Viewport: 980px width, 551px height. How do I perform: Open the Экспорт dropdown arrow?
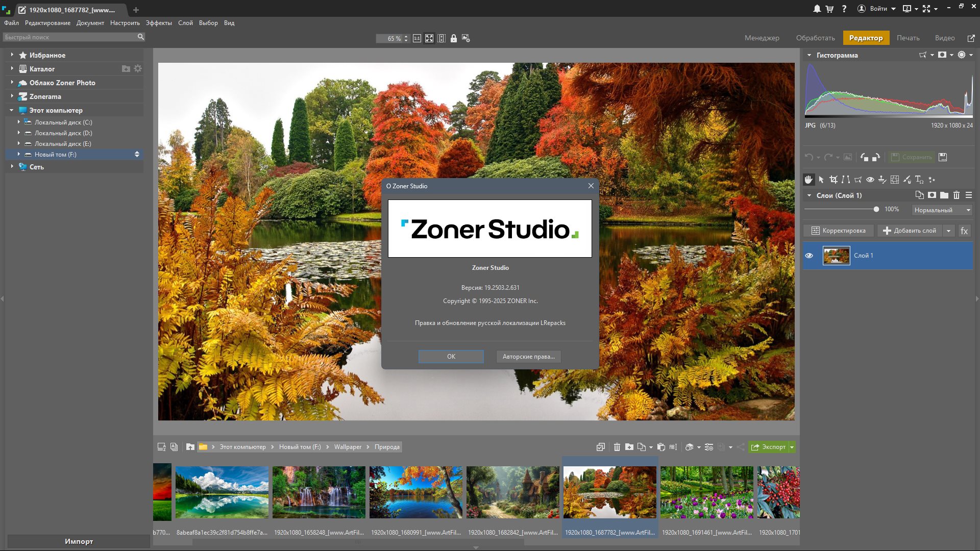coord(792,447)
